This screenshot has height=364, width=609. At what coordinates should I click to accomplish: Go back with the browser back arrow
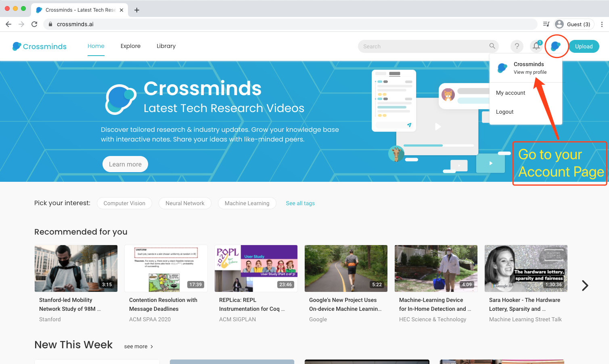coord(8,24)
